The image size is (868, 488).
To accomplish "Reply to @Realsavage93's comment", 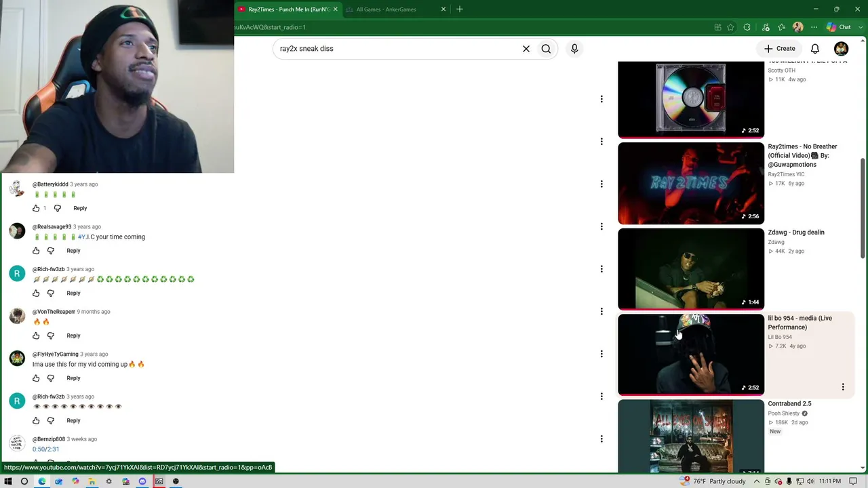I will [x=73, y=251].
